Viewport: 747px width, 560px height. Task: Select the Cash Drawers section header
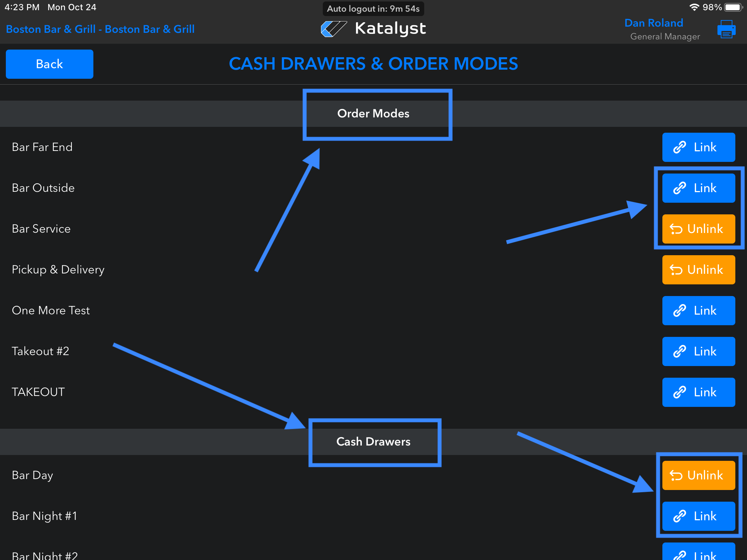[x=373, y=442]
